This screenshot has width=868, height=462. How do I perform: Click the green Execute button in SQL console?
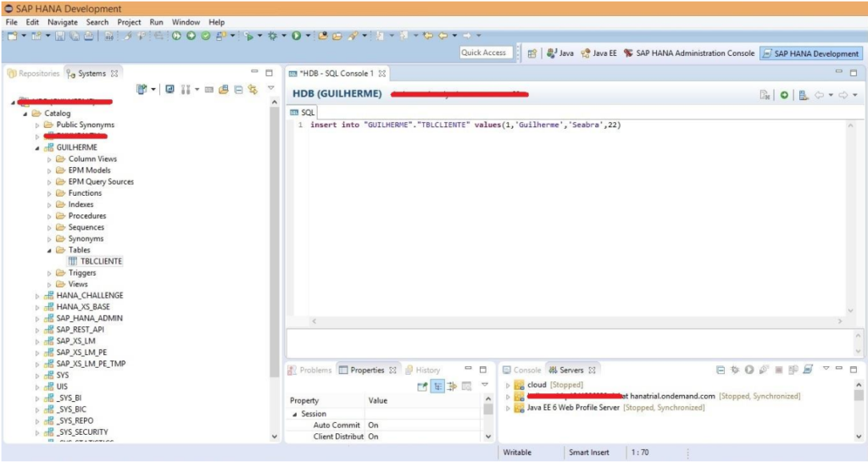point(785,95)
